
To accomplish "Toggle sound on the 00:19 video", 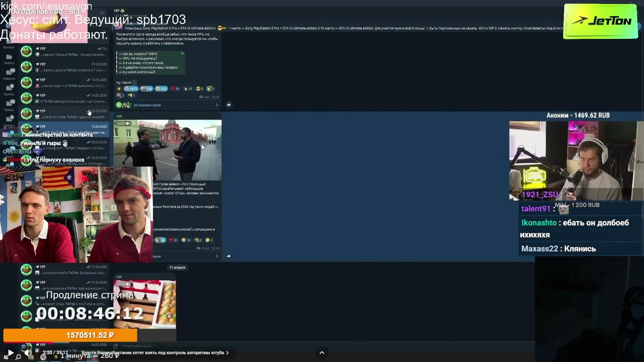I will tap(128, 285).
